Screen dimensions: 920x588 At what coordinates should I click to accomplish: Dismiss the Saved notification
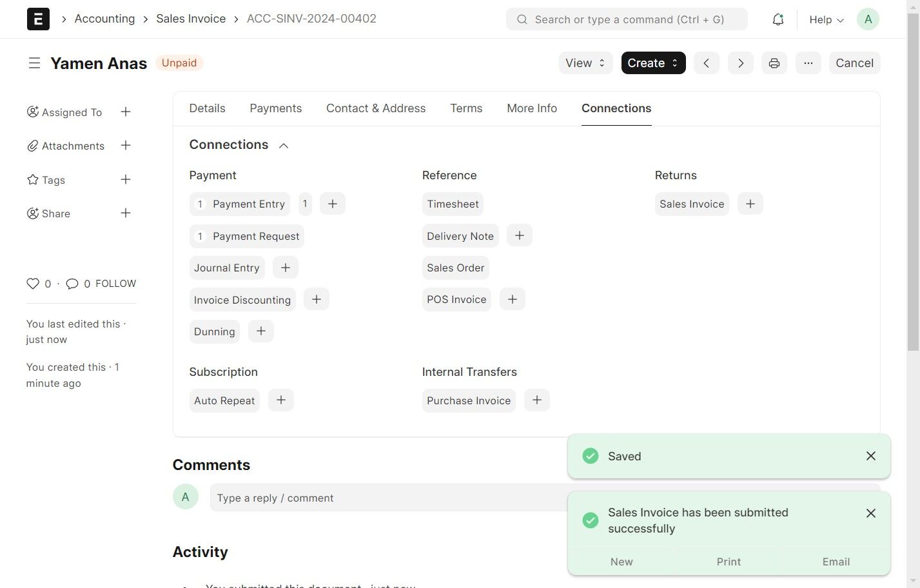871,456
